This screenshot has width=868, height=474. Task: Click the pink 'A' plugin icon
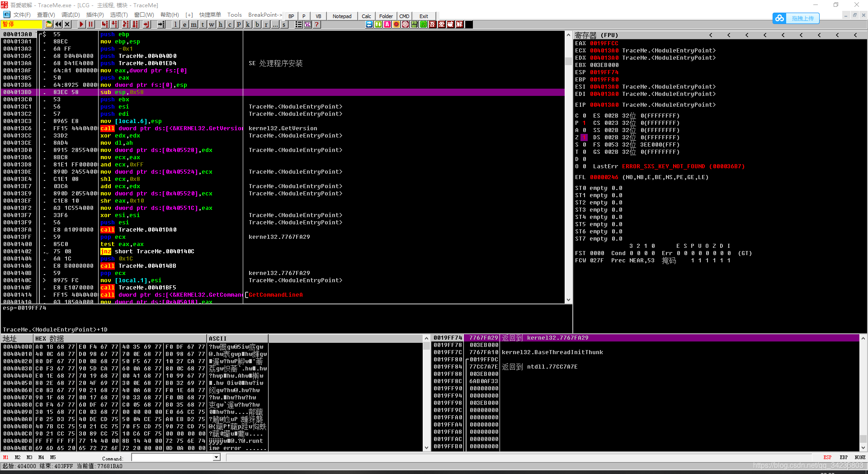(x=387, y=24)
